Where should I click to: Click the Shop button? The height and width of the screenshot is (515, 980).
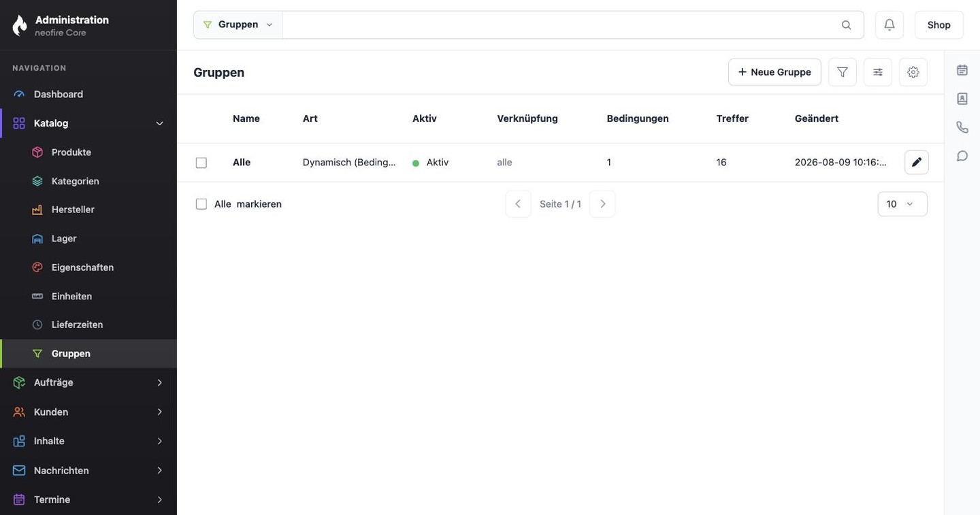pyautogui.click(x=938, y=24)
